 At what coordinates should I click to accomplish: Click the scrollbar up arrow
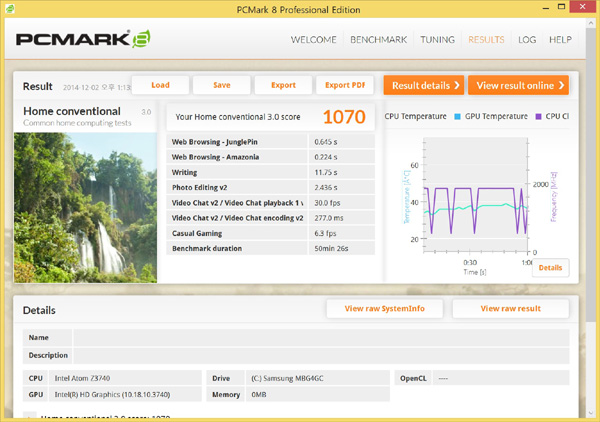point(591,23)
